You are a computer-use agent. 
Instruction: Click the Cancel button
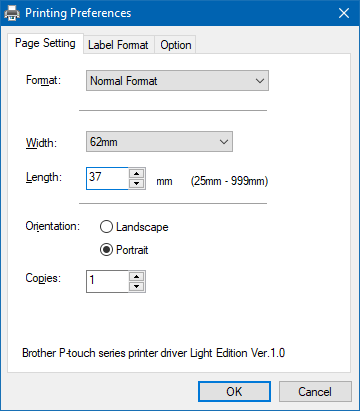coord(315,392)
